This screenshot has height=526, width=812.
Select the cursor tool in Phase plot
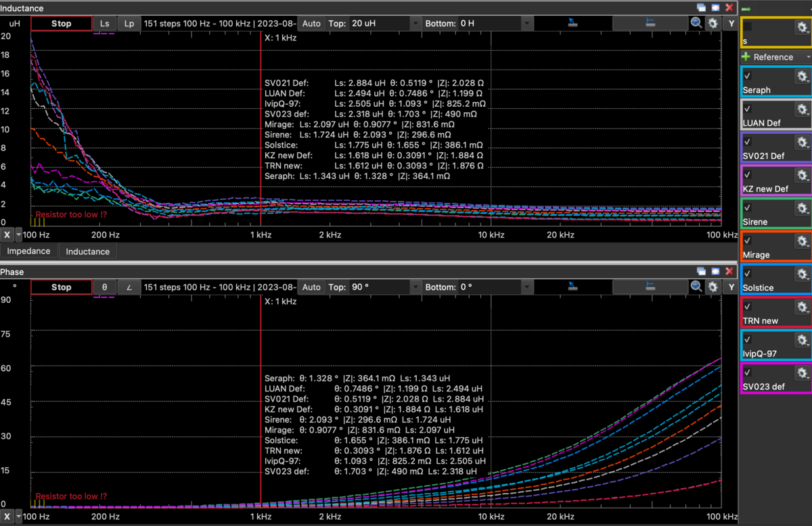(572, 287)
